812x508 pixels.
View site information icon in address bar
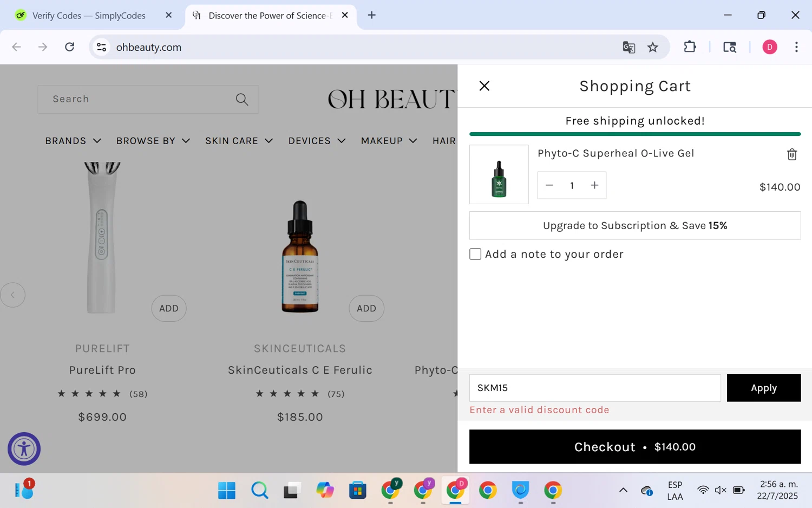pos(101,47)
